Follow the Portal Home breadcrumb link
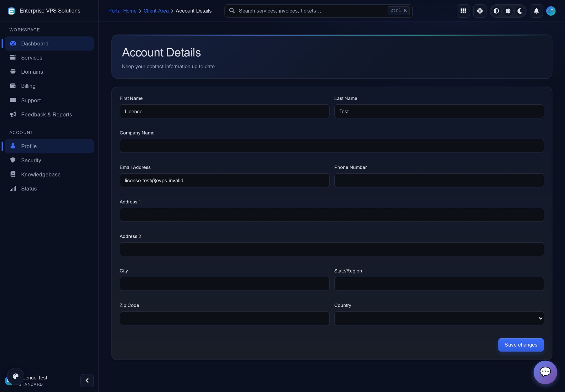 122,11
